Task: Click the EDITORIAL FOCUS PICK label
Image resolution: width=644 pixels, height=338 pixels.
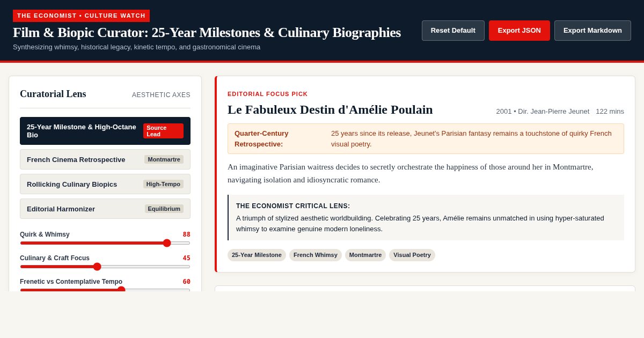Action: (x=268, y=94)
